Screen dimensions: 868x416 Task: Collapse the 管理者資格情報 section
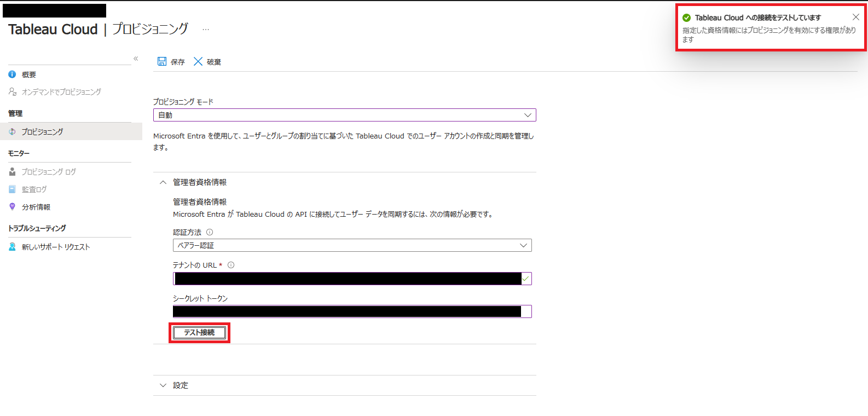coord(163,182)
